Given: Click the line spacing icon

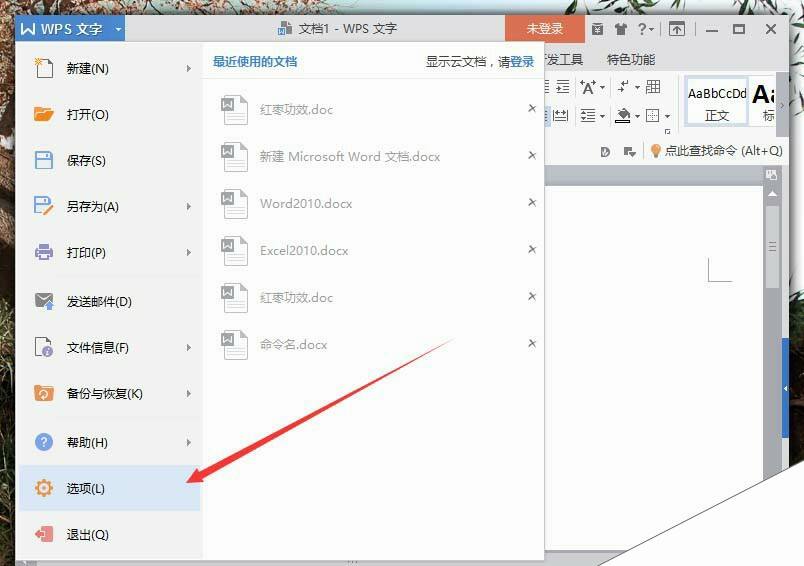Looking at the screenshot, I should tap(588, 116).
